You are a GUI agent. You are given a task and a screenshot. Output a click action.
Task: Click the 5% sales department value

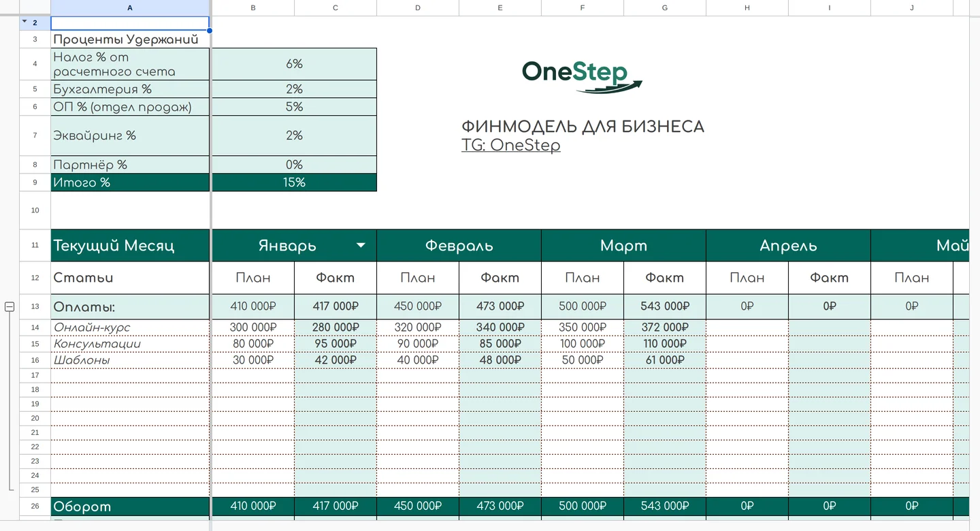click(294, 107)
